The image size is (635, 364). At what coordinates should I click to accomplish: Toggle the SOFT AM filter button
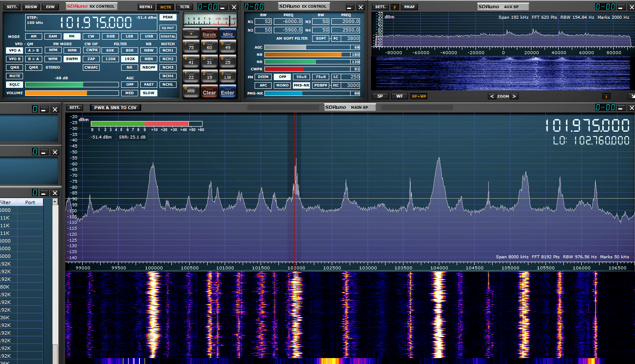click(321, 38)
